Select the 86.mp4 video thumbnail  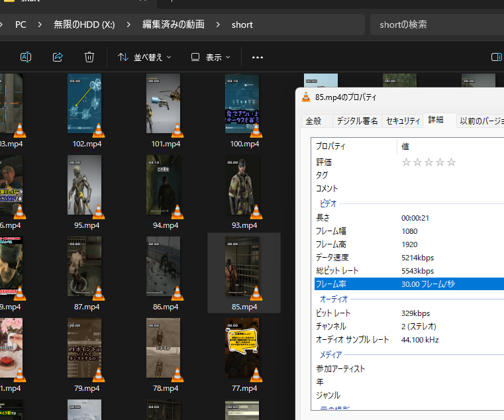point(164,266)
